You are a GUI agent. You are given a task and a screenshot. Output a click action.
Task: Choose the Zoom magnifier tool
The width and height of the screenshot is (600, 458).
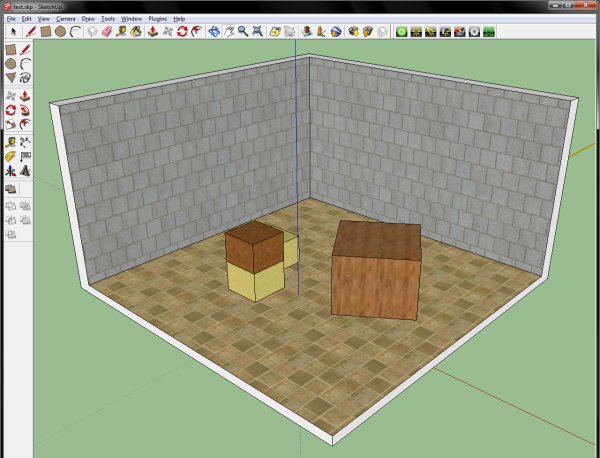click(243, 32)
